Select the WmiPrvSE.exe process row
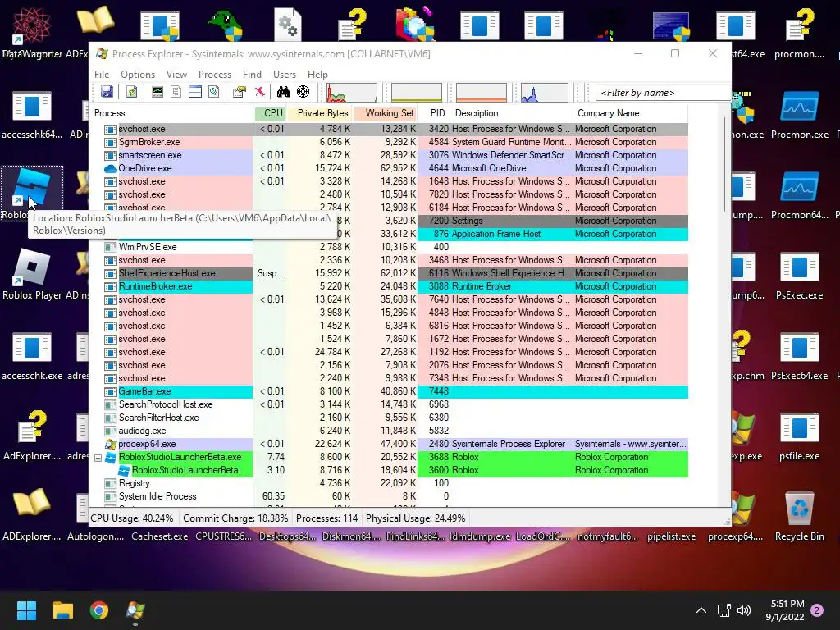The image size is (840, 630). pos(389,247)
